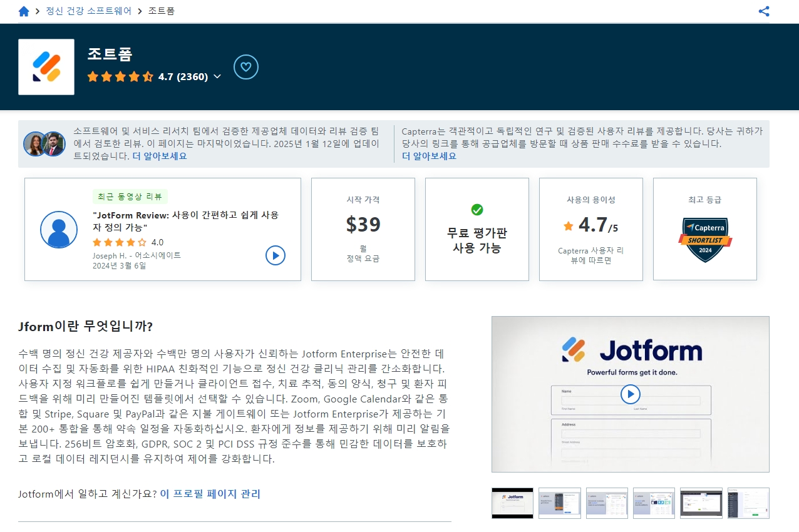The image size is (799, 532).
Task: Click the orange star in ease-of-use card
Action: 569,226
